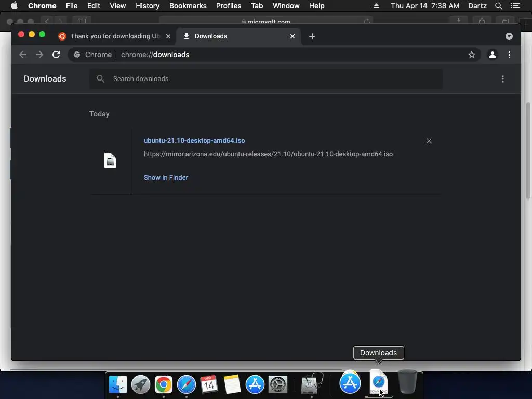This screenshot has height=399, width=532.
Task: Reload the downloads page
Action: [x=56, y=55]
